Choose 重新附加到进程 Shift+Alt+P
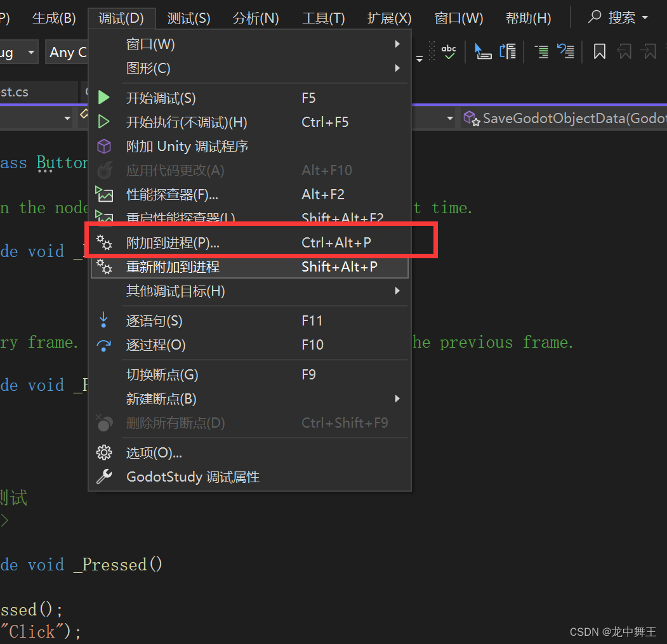The image size is (667, 644). click(x=249, y=267)
